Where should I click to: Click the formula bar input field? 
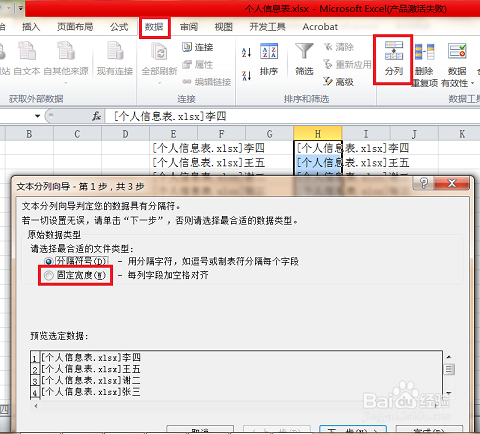click(292, 116)
